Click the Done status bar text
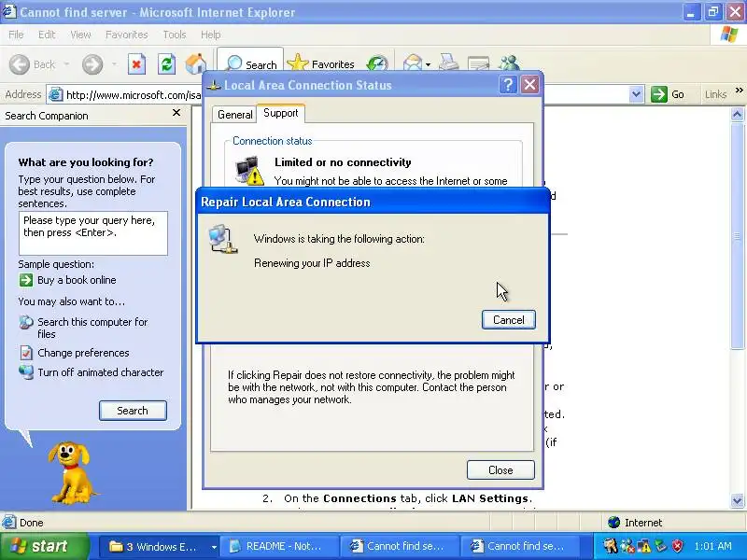The width and height of the screenshot is (747, 560). (x=32, y=523)
